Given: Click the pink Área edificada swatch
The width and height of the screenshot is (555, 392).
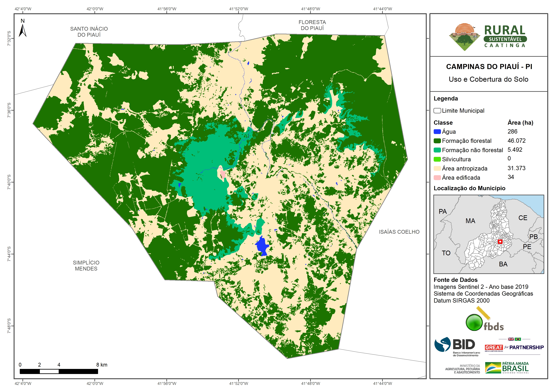Looking at the screenshot, I should (437, 178).
